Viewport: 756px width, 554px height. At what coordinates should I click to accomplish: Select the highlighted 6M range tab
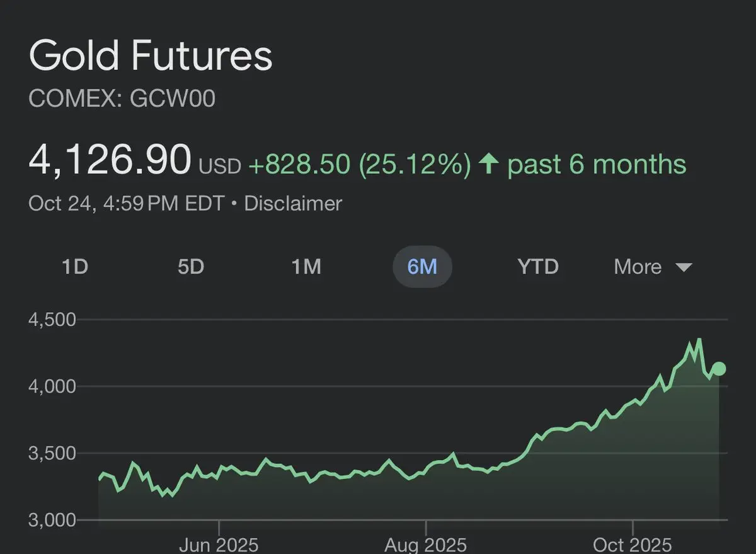tap(422, 267)
